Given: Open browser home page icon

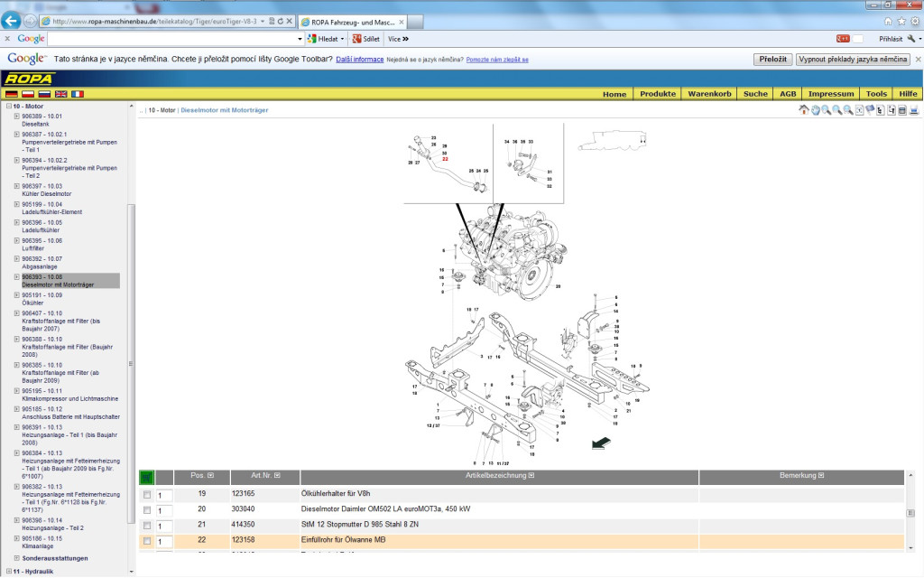Looking at the screenshot, I should (x=888, y=22).
